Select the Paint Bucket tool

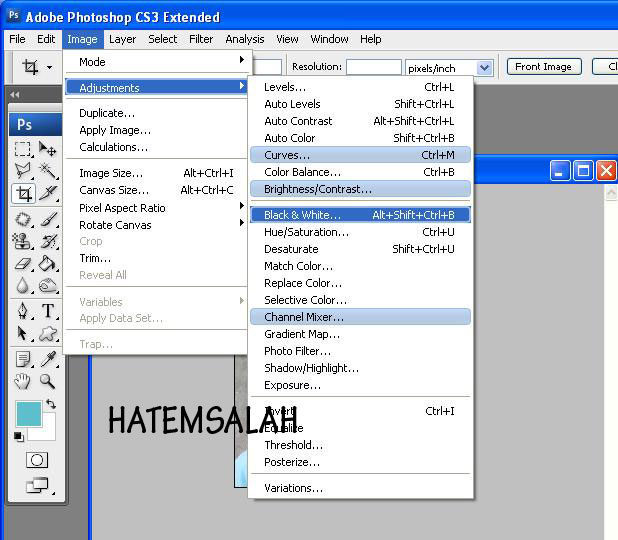click(48, 263)
